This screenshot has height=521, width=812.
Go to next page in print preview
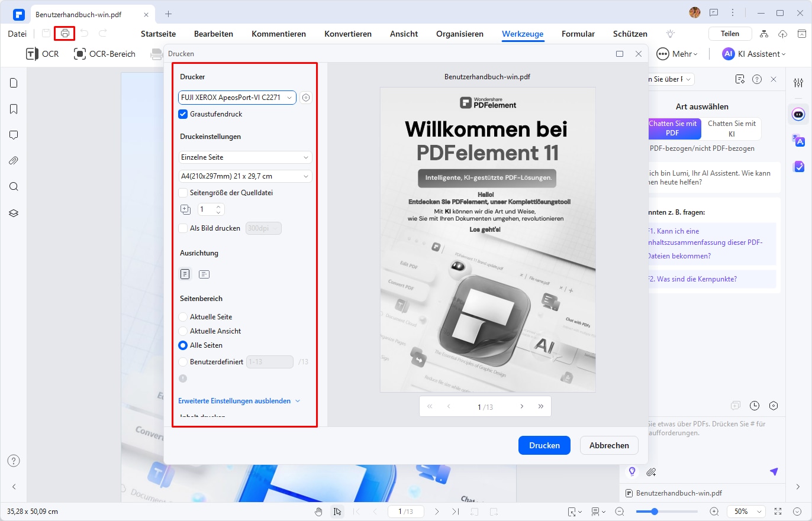(x=521, y=406)
